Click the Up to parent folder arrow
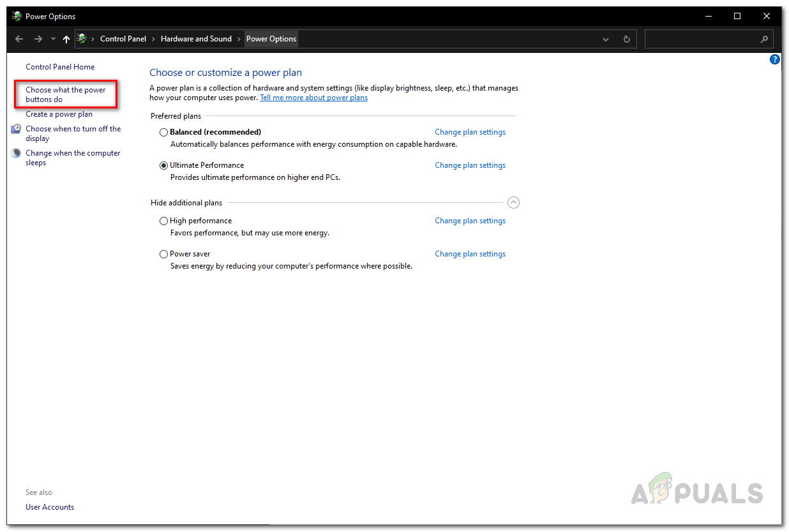 (66, 39)
